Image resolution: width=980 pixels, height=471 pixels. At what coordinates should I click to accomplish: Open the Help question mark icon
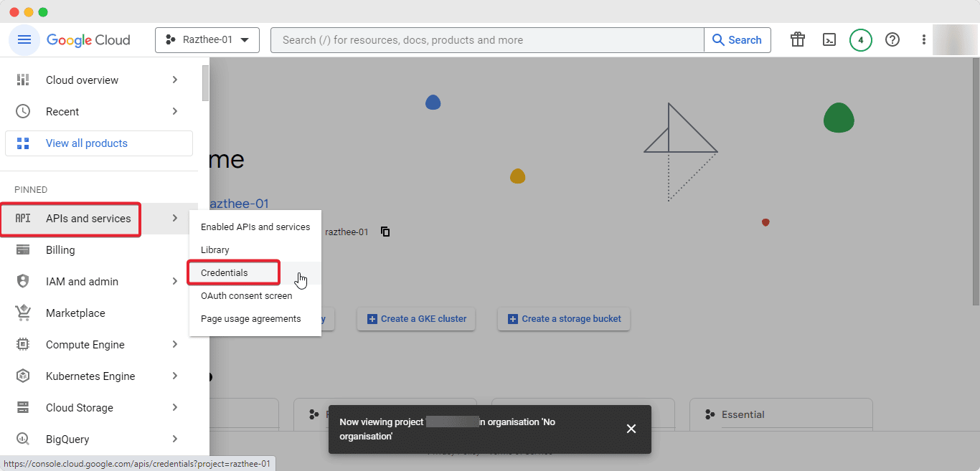tap(892, 39)
